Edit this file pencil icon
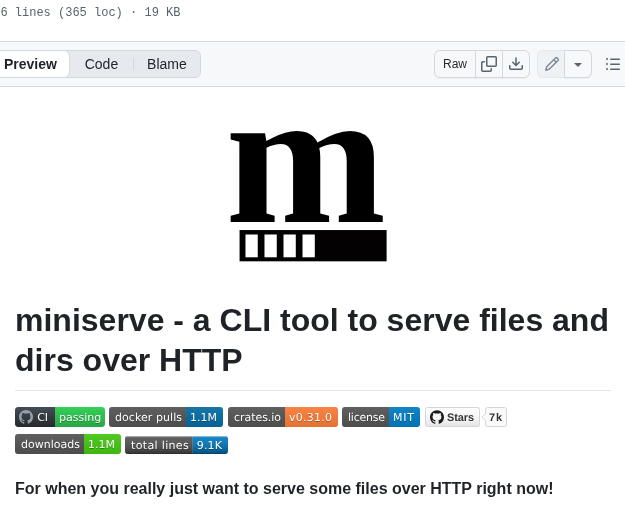625x516 pixels. (551, 64)
